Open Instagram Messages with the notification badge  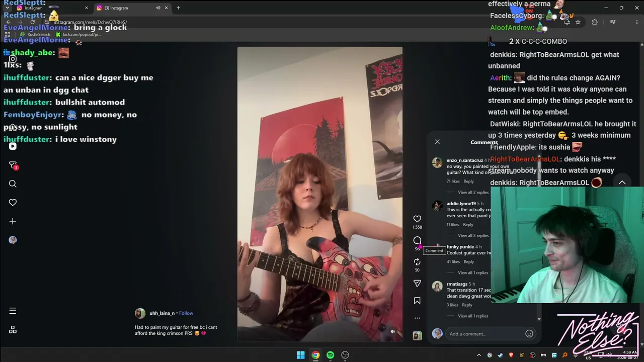pyautogui.click(x=13, y=165)
